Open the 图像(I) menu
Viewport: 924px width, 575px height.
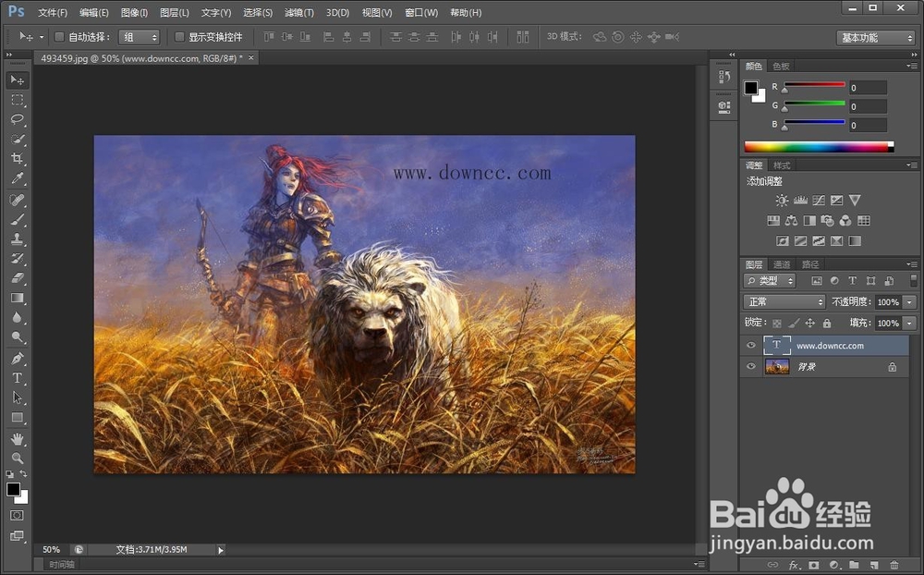(134, 12)
